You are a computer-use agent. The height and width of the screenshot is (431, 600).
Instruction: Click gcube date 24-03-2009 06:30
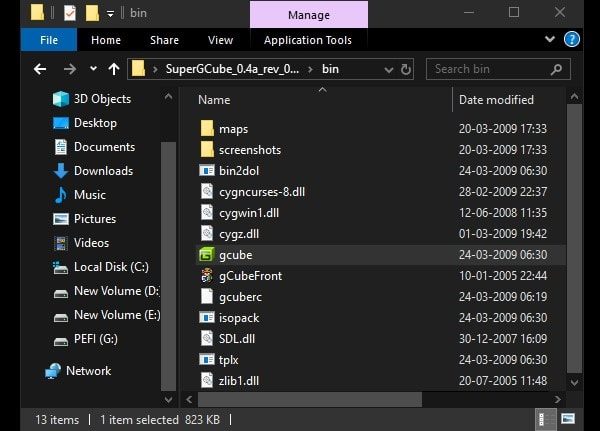point(503,255)
